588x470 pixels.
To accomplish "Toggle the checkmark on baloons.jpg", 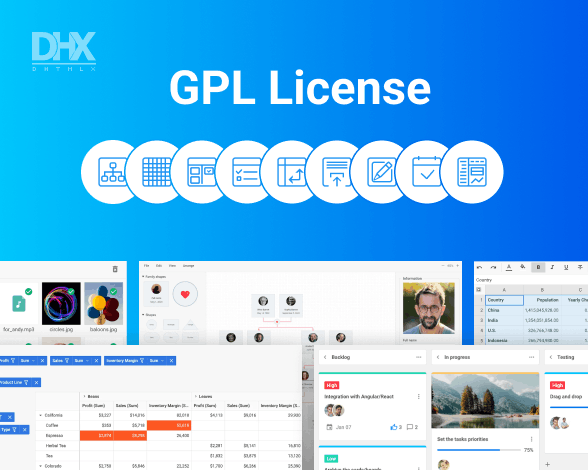I will point(114,291).
